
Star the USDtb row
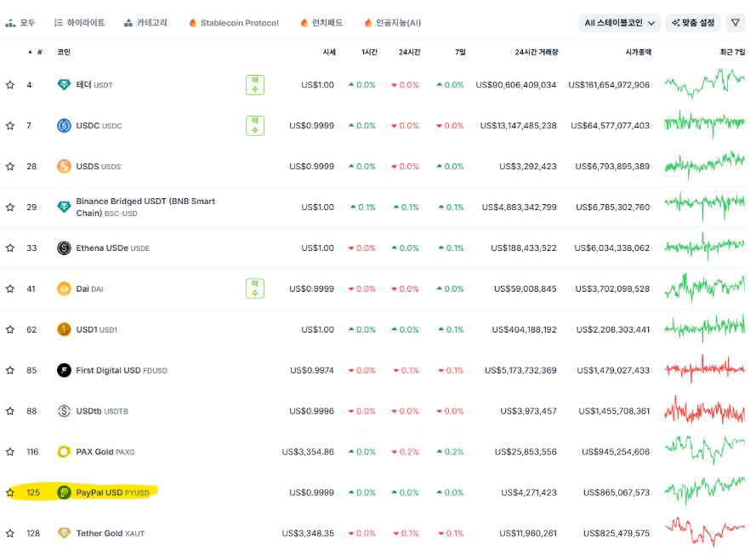pos(9,411)
